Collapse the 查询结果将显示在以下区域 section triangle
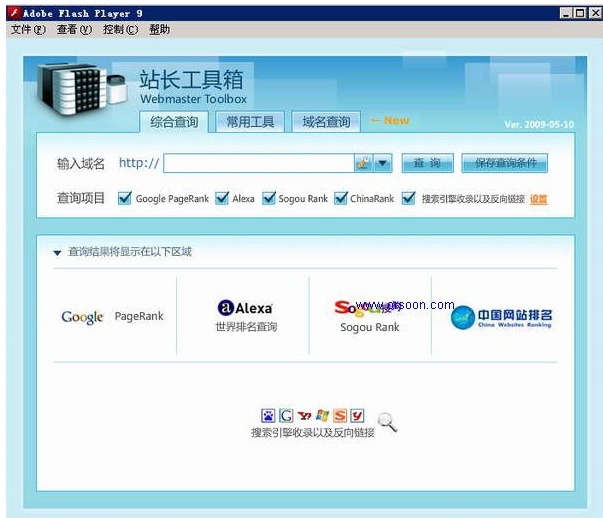 coord(57,253)
